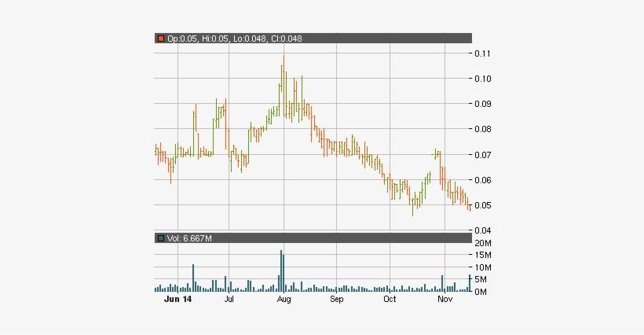The height and width of the screenshot is (335, 644).
Task: Click the 0.10 price axis label
Action: click(x=482, y=79)
